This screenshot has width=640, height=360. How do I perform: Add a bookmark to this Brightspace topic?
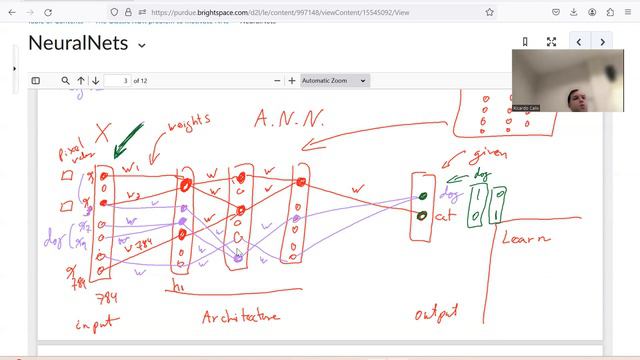point(525,42)
